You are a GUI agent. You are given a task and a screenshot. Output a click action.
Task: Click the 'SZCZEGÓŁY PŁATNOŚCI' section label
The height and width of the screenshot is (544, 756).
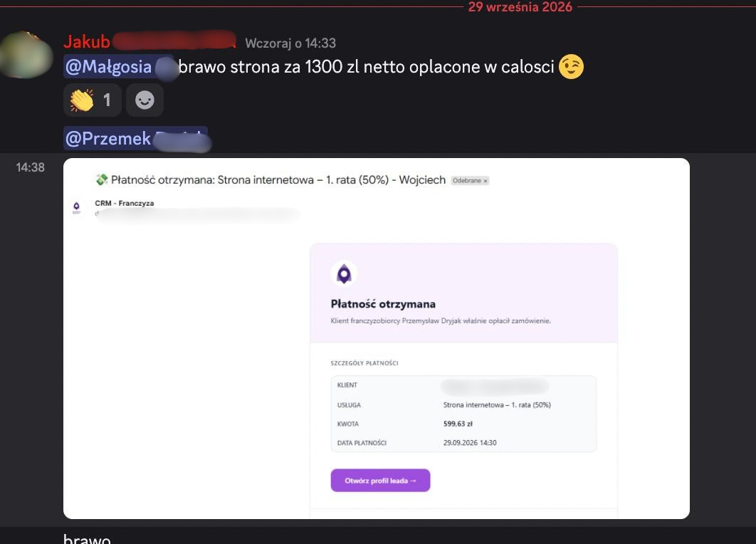point(364,363)
